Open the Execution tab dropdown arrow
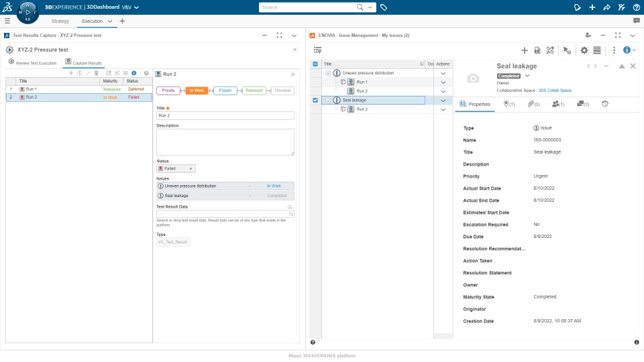 (x=109, y=21)
